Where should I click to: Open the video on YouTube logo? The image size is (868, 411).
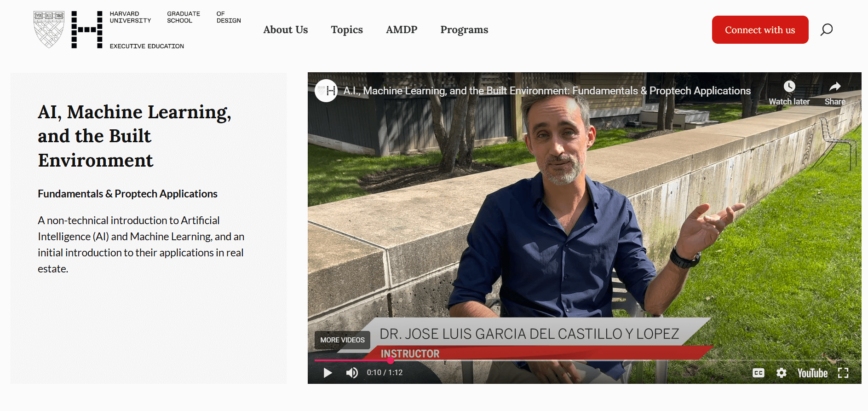coord(812,373)
